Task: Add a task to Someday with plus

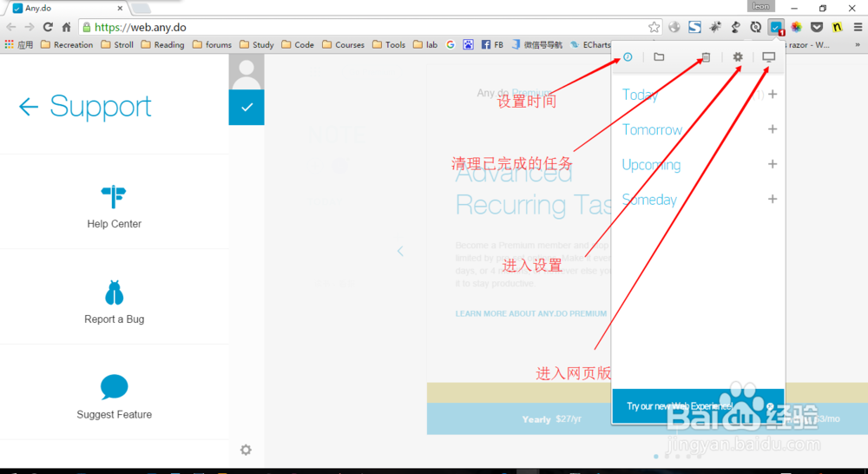Action: [773, 199]
